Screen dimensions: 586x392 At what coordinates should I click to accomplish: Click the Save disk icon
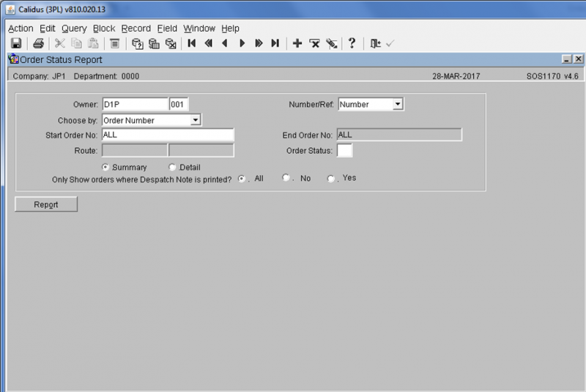click(16, 43)
